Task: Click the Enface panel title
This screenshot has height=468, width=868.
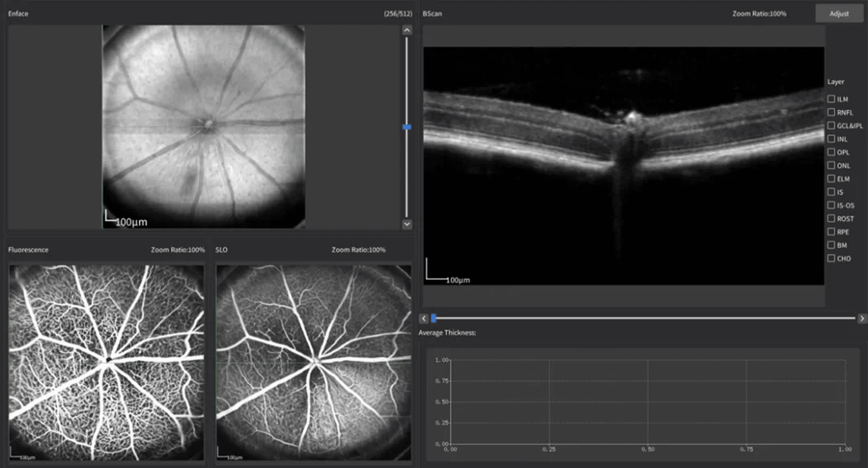Action: point(18,14)
